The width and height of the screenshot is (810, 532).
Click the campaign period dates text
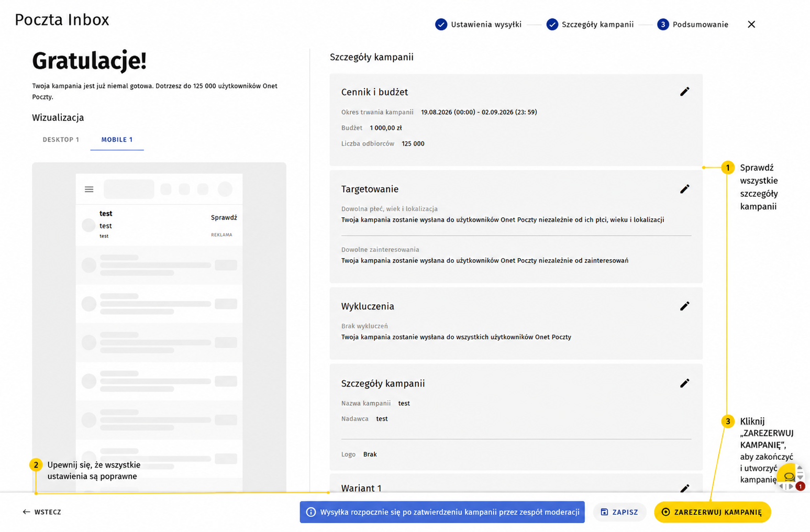pos(479,112)
